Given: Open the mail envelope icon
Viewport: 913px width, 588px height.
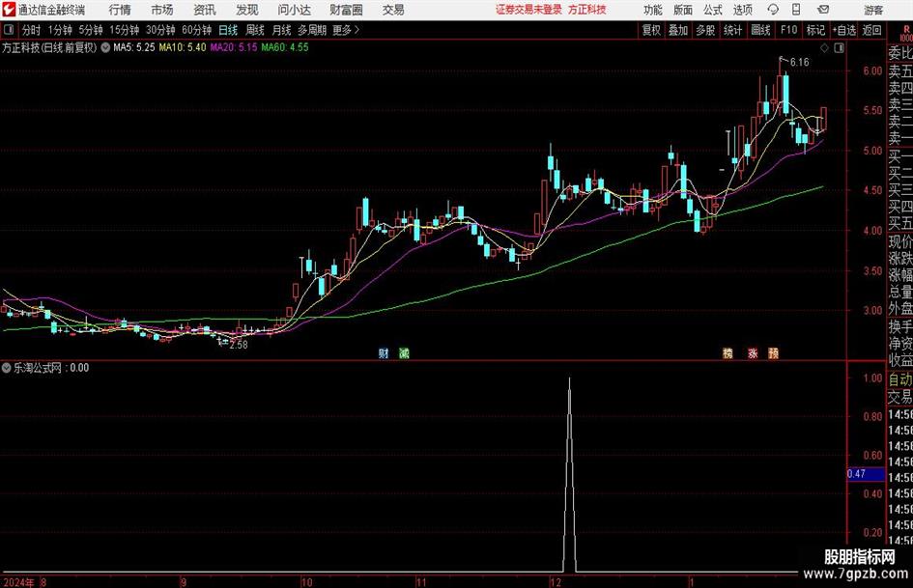Looking at the screenshot, I should pyautogui.click(x=823, y=10).
